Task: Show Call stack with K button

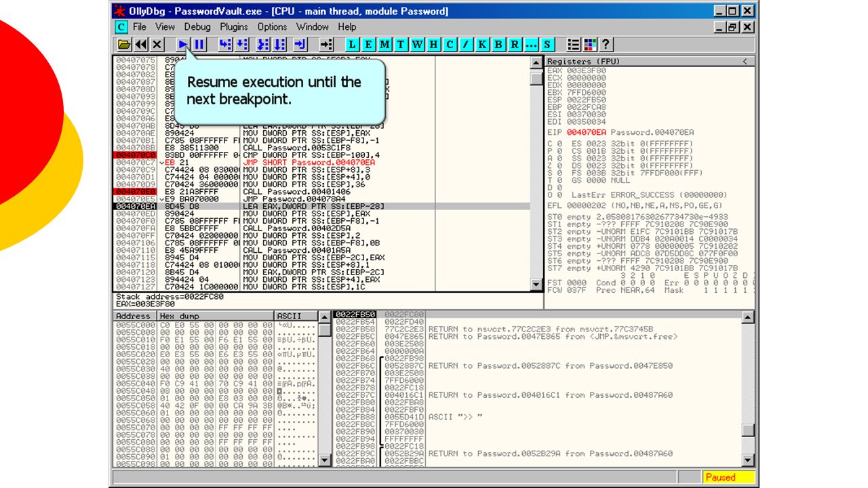Action: (483, 44)
